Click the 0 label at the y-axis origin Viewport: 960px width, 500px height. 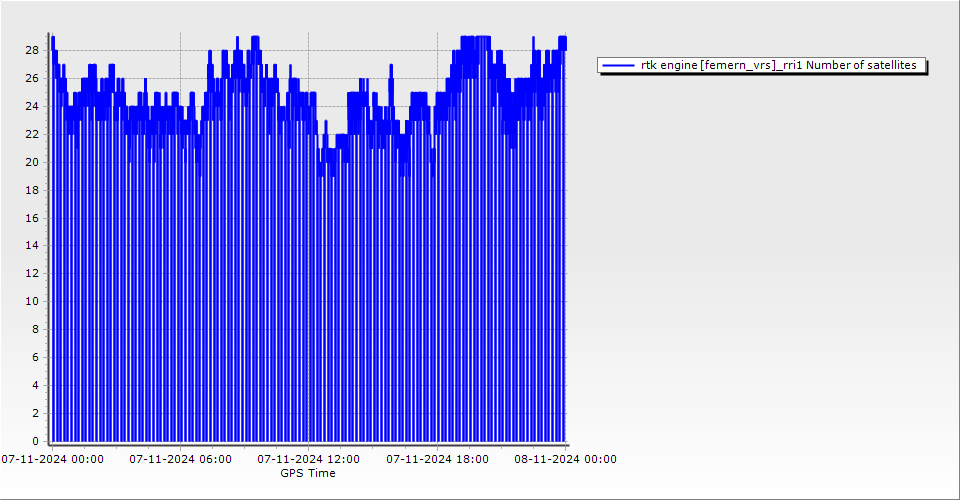pyautogui.click(x=35, y=441)
